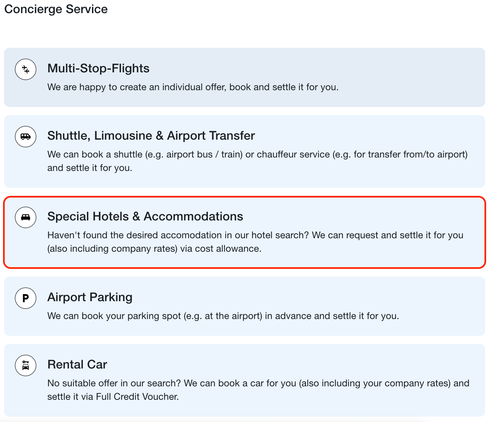Click the parking P icon
504x422 pixels.
click(26, 298)
